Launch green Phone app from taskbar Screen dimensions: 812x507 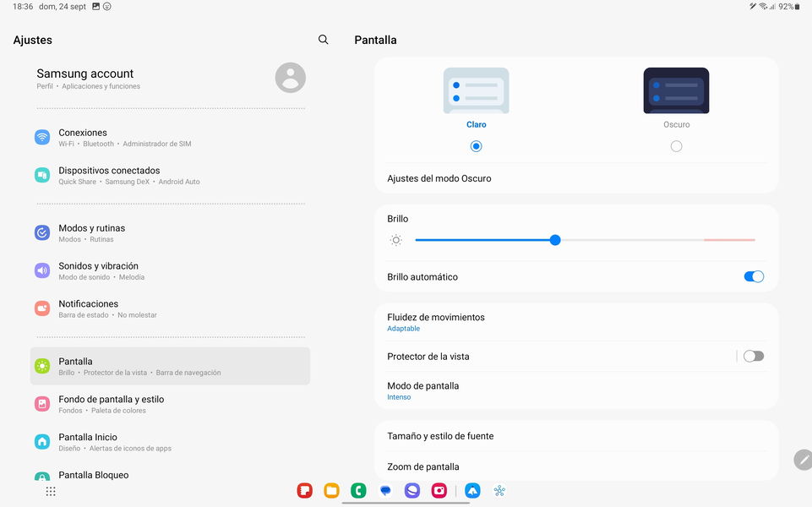coord(358,490)
